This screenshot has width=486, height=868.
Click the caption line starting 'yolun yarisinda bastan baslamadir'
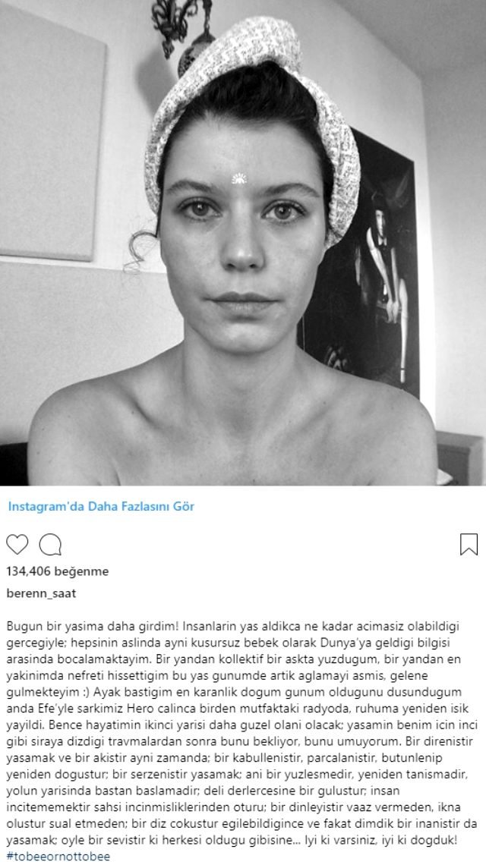[x=203, y=791]
